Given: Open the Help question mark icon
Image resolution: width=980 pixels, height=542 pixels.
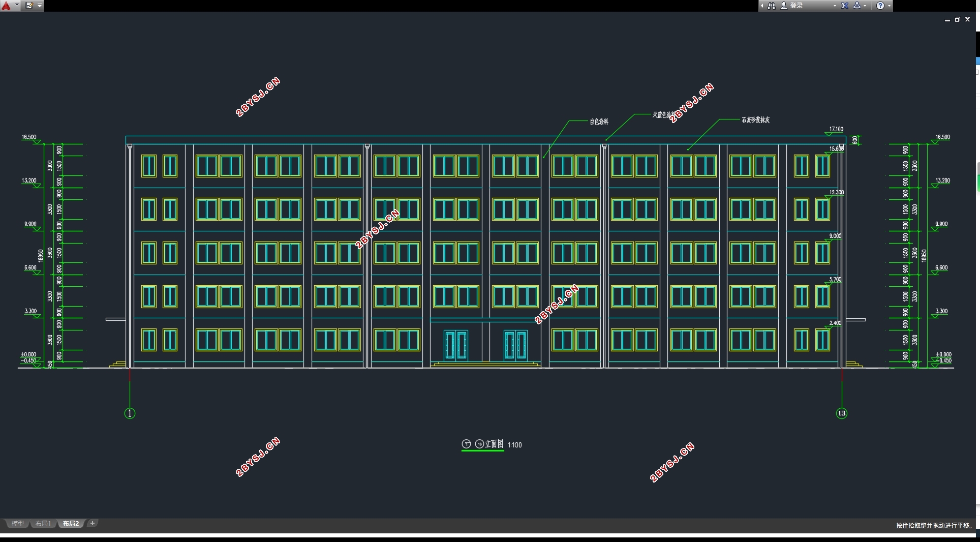Looking at the screenshot, I should (x=880, y=6).
